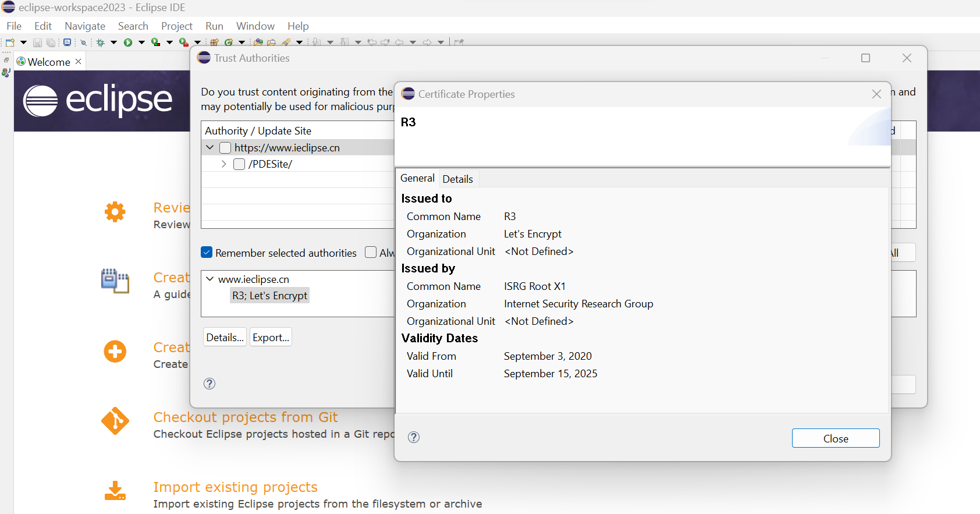The image size is (980, 514).
Task: Open the External Tools dropdown arrow
Action: point(197,42)
